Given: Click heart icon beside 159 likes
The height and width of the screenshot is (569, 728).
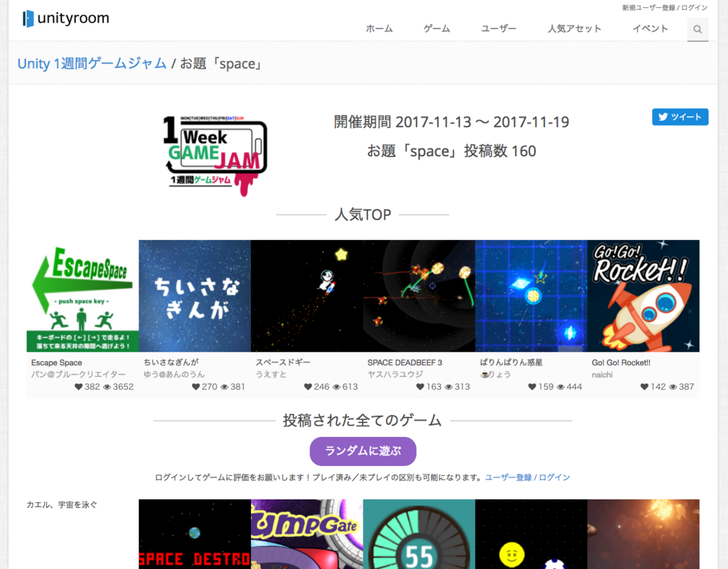Looking at the screenshot, I should [x=532, y=386].
